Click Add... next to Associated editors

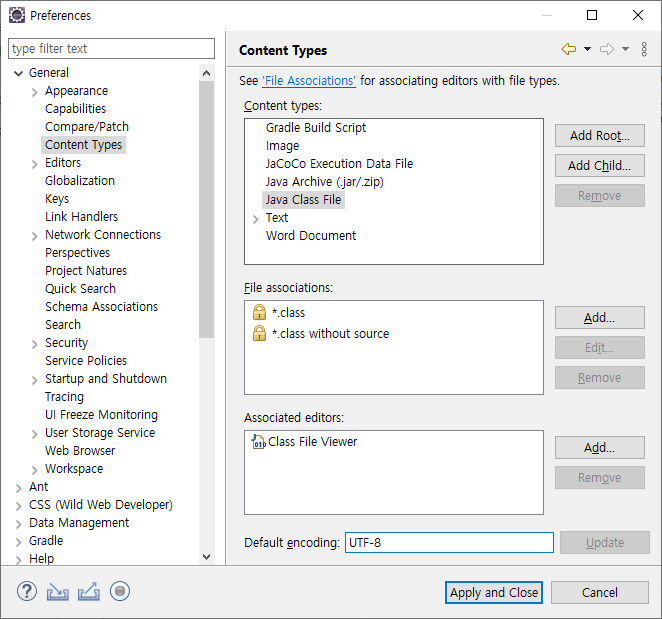click(600, 448)
